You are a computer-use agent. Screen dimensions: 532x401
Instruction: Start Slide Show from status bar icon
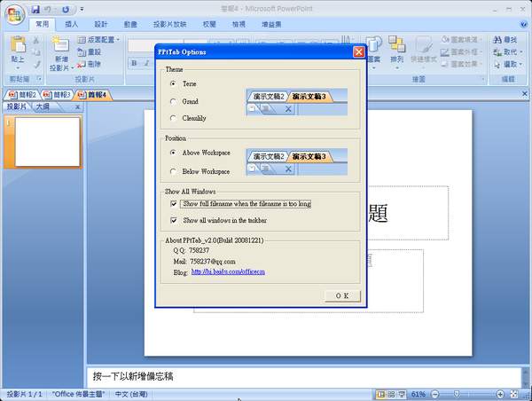402,394
